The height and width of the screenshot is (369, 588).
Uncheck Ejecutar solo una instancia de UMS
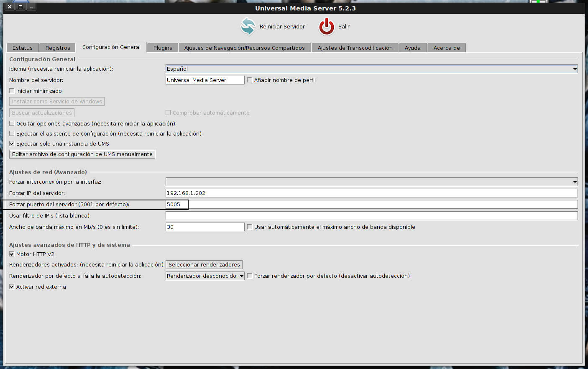click(x=12, y=143)
